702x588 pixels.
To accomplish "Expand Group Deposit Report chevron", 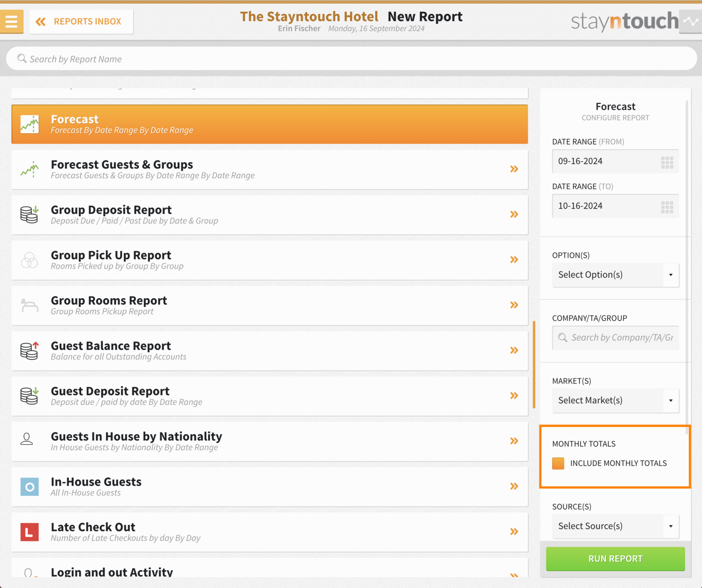I will pyautogui.click(x=514, y=214).
